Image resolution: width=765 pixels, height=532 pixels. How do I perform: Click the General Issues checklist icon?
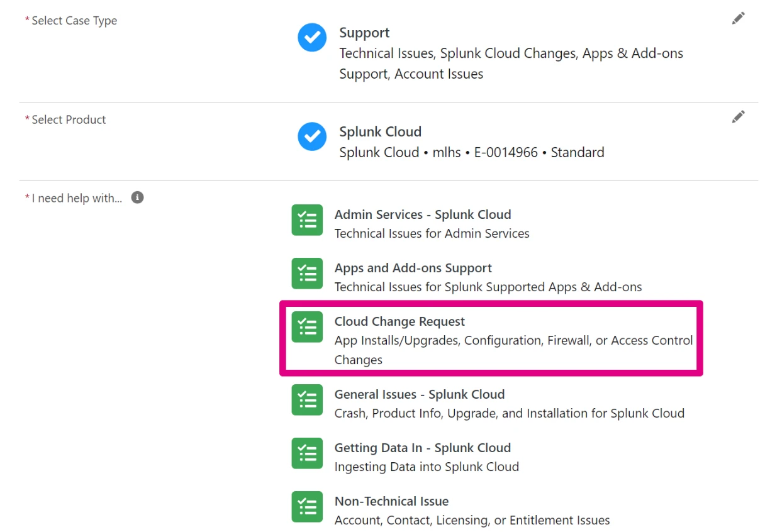tap(307, 400)
